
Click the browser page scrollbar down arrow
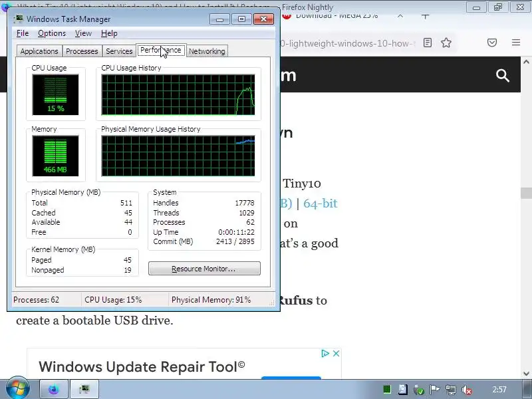[526, 374]
